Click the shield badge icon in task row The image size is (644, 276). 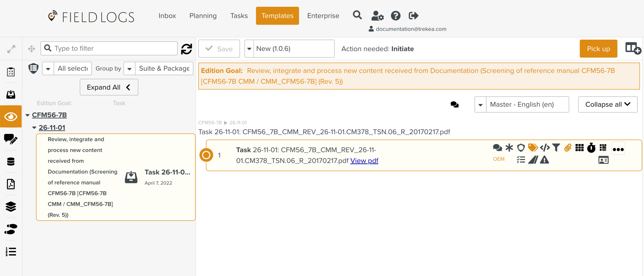pyautogui.click(x=521, y=148)
